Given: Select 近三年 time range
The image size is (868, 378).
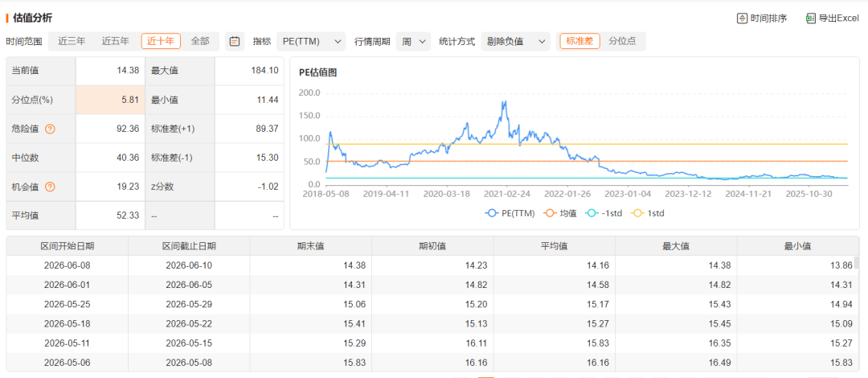Looking at the screenshot, I should point(72,41).
